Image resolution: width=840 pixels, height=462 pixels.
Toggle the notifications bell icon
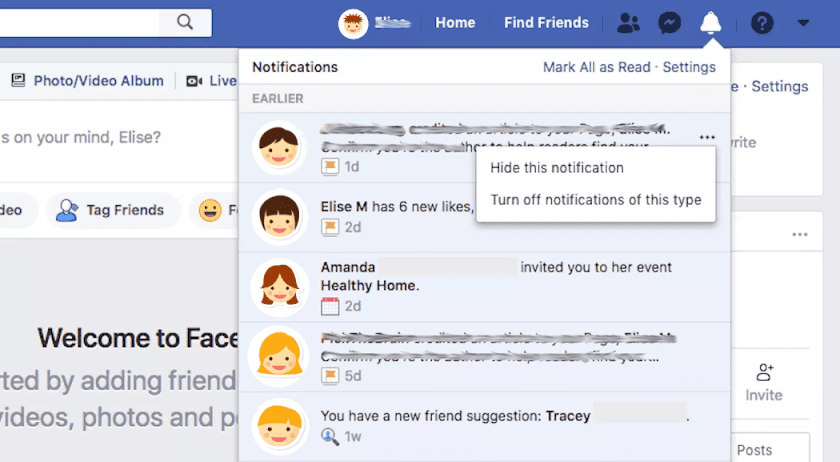[x=710, y=23]
